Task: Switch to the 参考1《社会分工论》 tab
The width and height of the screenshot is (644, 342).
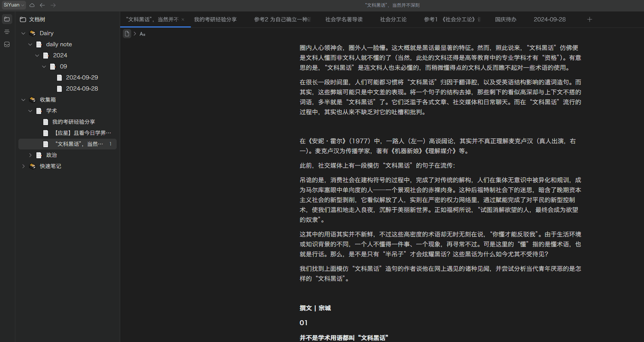Action: 452,19
